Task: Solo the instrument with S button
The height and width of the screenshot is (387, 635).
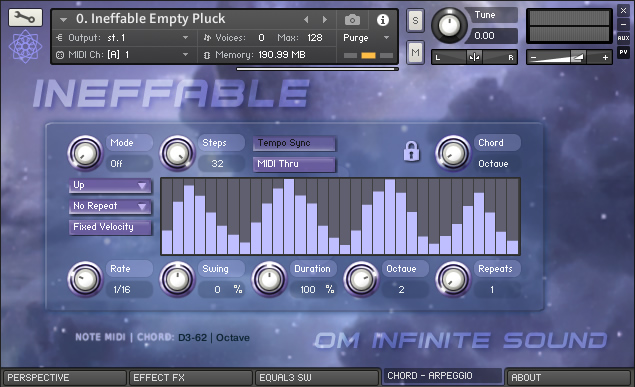Action: coord(415,20)
